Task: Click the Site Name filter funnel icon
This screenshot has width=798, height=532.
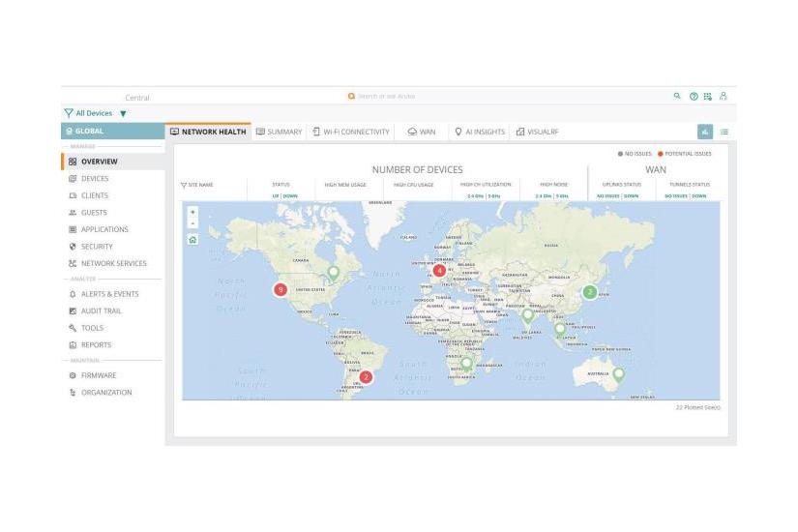Action: 184,185
